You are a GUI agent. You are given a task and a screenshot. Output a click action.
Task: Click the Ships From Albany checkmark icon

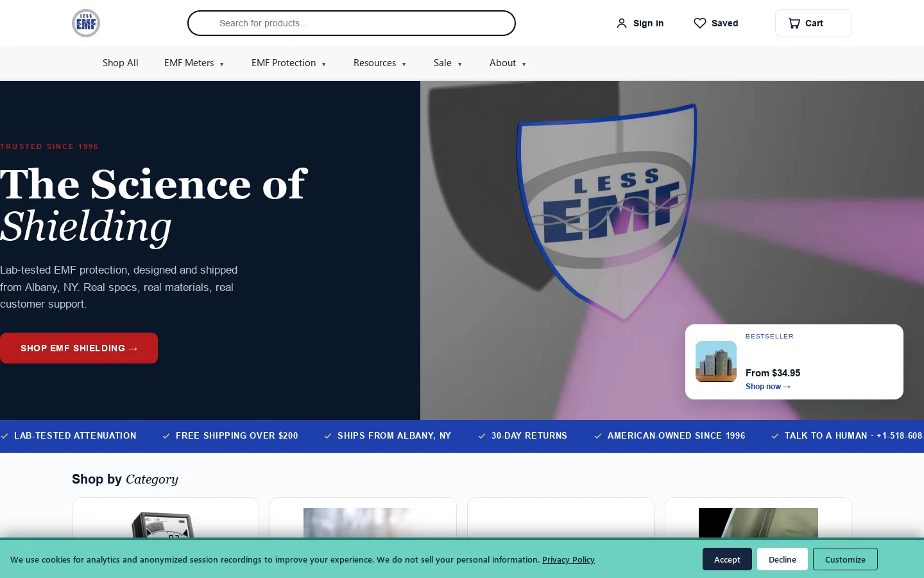coord(328,436)
